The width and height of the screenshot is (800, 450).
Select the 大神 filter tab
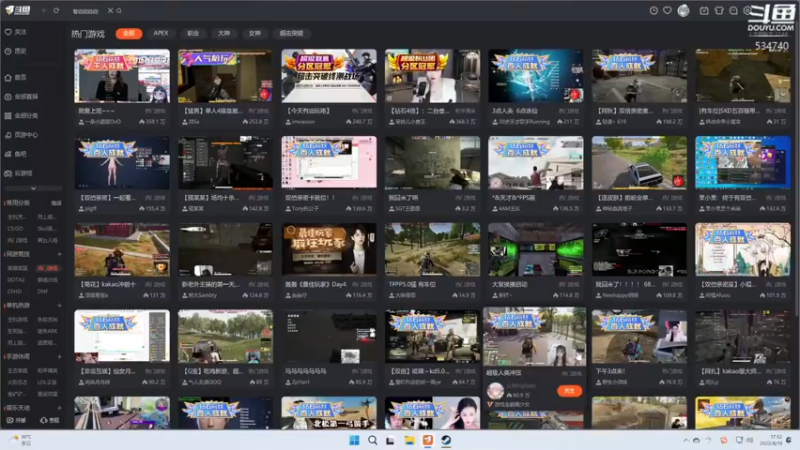(224, 33)
